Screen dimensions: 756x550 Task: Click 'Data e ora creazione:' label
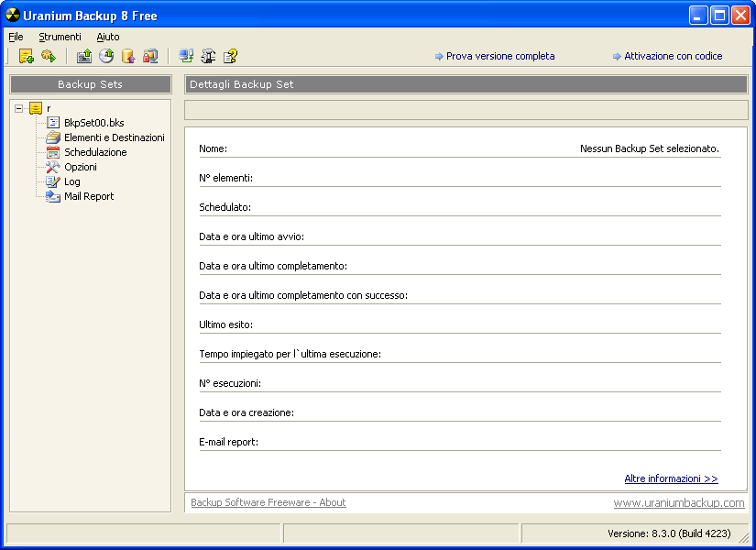click(247, 412)
